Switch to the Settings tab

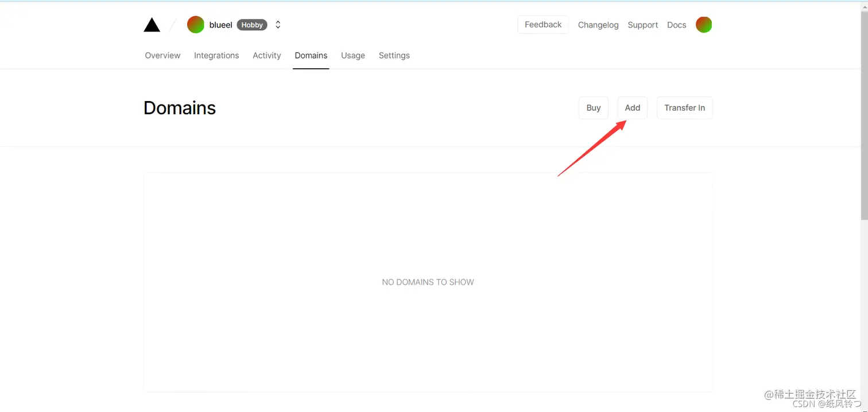pyautogui.click(x=394, y=56)
